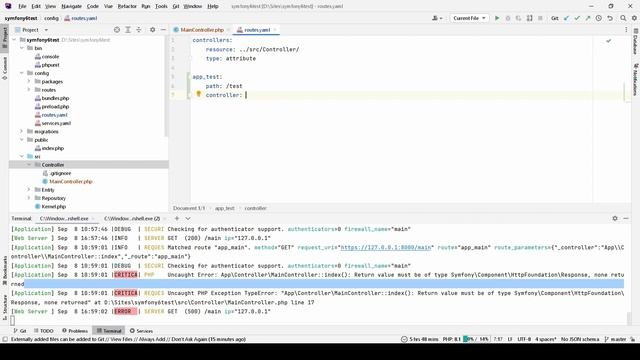This screenshot has width=640, height=360.
Task: Hide the Project panel with minus icon
Action: [x=163, y=30]
